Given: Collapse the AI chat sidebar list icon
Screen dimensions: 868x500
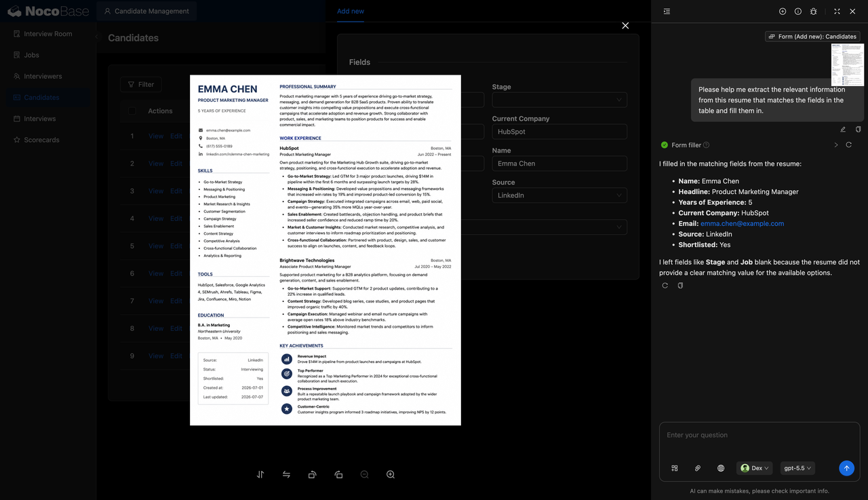Looking at the screenshot, I should (667, 12).
